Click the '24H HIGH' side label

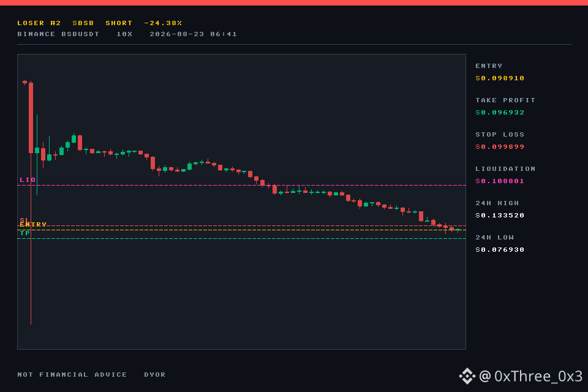point(497,203)
